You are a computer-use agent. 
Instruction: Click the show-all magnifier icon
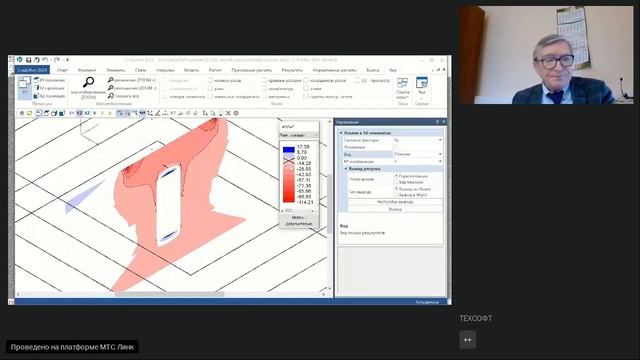[x=110, y=96]
